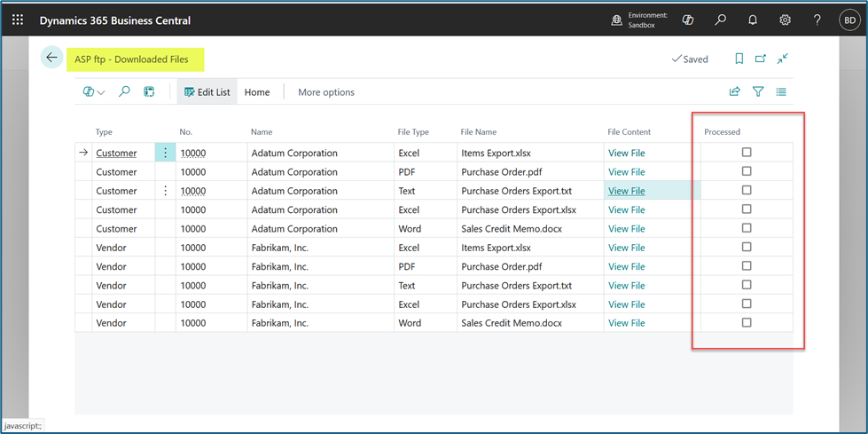
Task: View File for Customer Purchase Orders Export.txt
Action: point(627,191)
